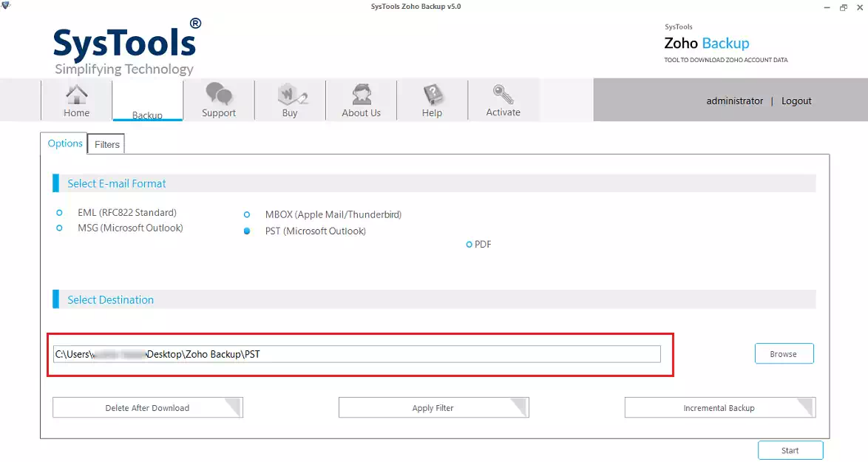Restore down the application window
Screen dimensions: 868x462
[x=844, y=7]
